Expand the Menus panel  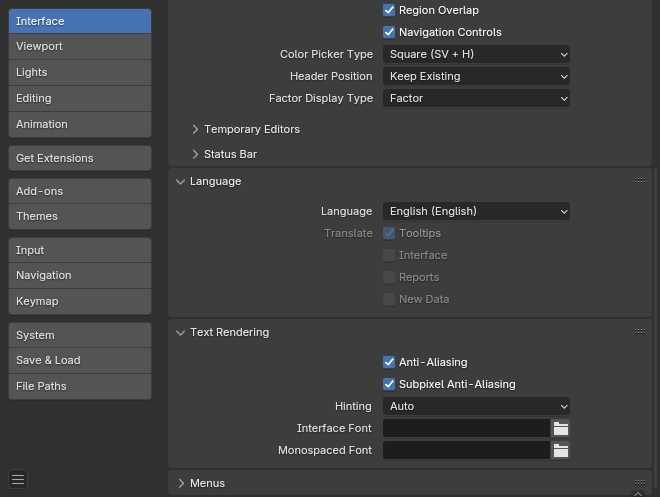pyautogui.click(x=181, y=483)
